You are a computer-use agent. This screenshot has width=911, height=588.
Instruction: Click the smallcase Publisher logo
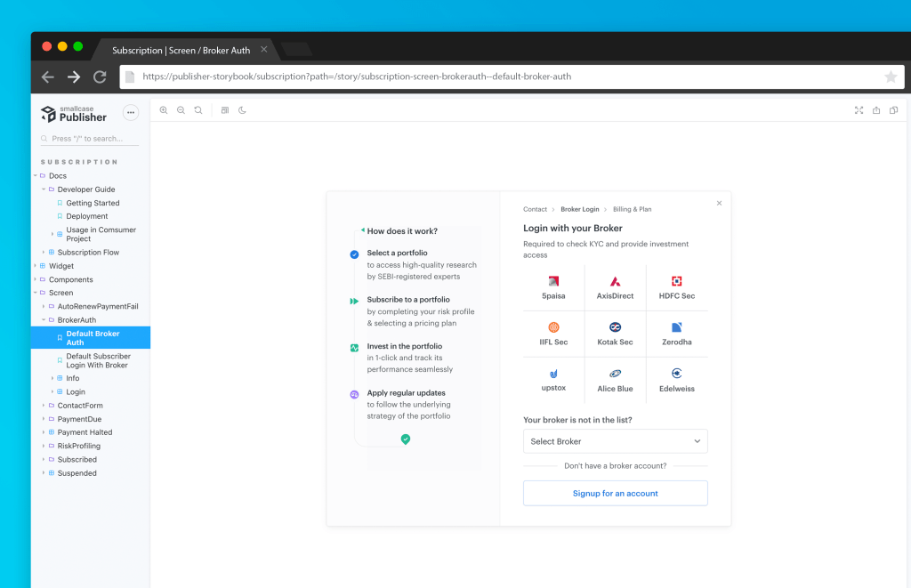coord(74,114)
